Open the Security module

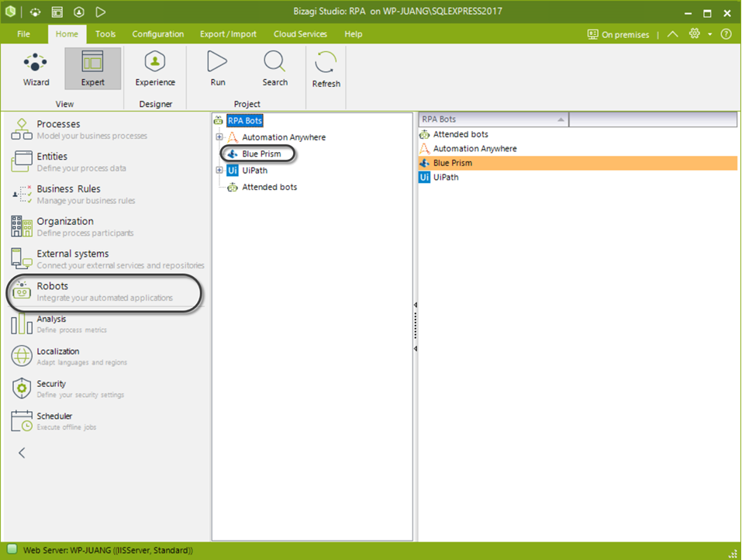tap(106, 389)
